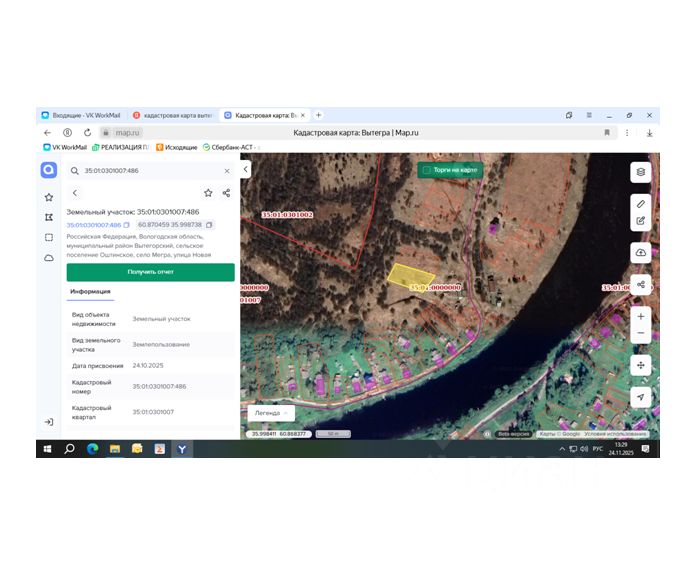Share the land plot card

(x=226, y=193)
